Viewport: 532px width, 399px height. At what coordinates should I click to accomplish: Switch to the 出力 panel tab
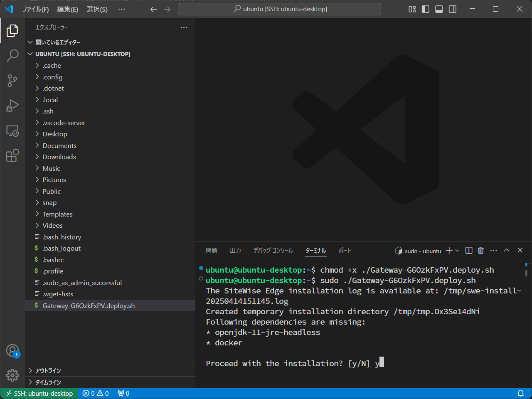235,250
